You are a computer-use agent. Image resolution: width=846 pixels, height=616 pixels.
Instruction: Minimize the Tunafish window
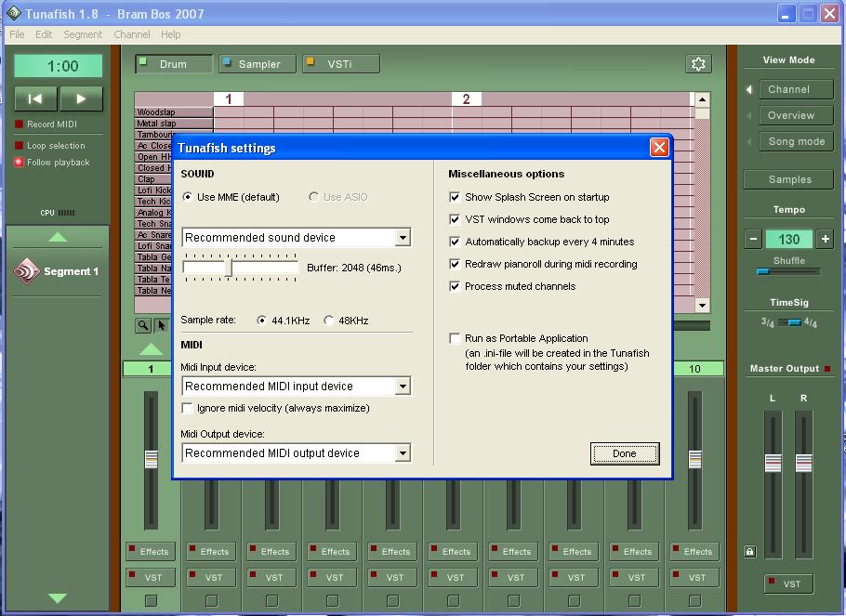point(787,14)
